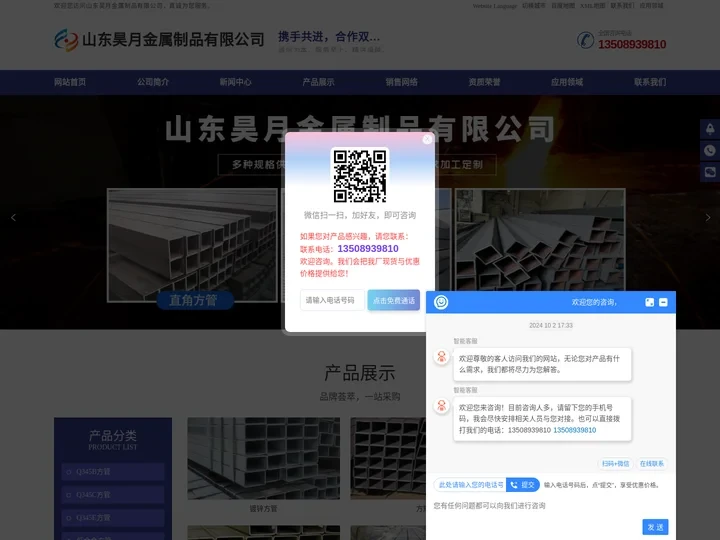
Task: Click the 提交 submit phone button
Action: coord(523,485)
